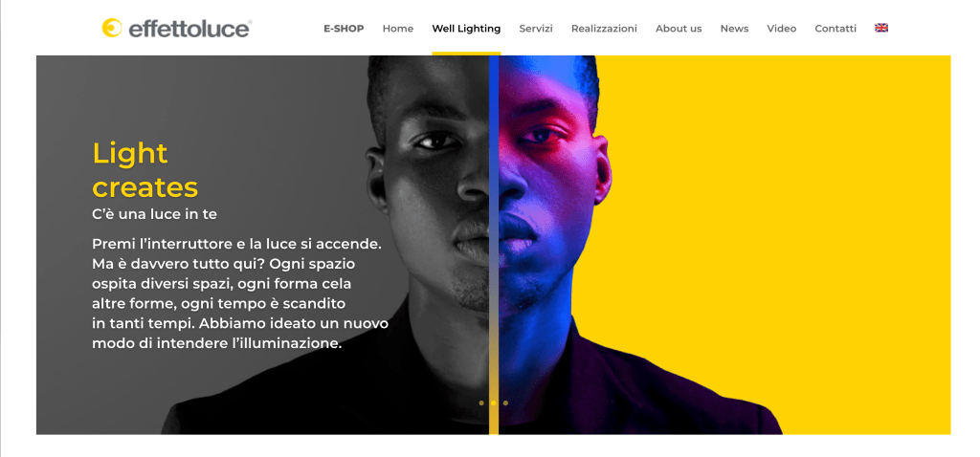Go to the Home page link
The width and height of the screenshot is (980, 457).
pos(398,29)
